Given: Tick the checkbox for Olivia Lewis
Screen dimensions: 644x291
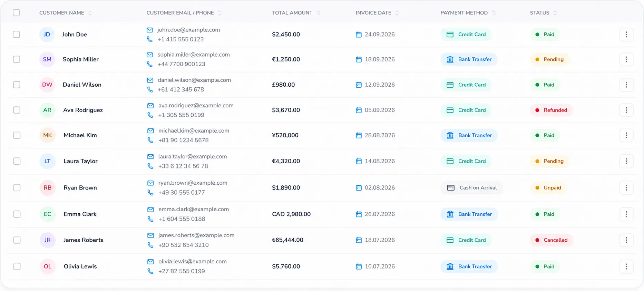Looking at the screenshot, I should (x=17, y=266).
